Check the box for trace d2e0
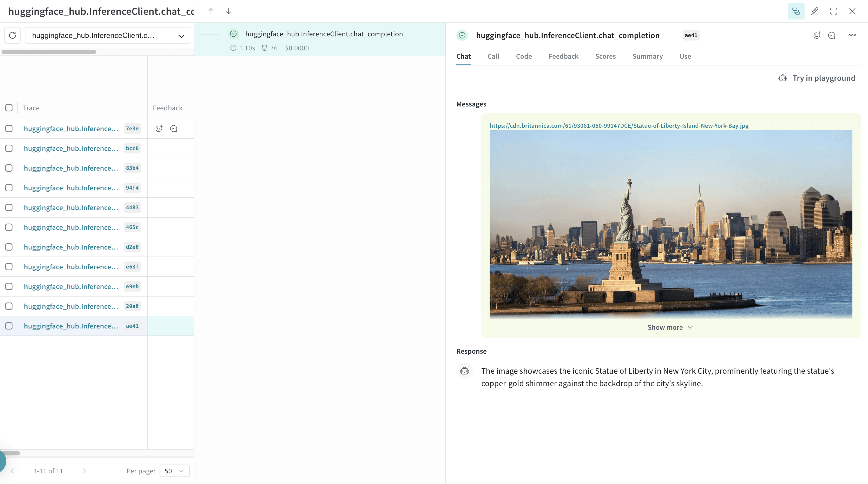This screenshot has height=484, width=868. tap(9, 247)
